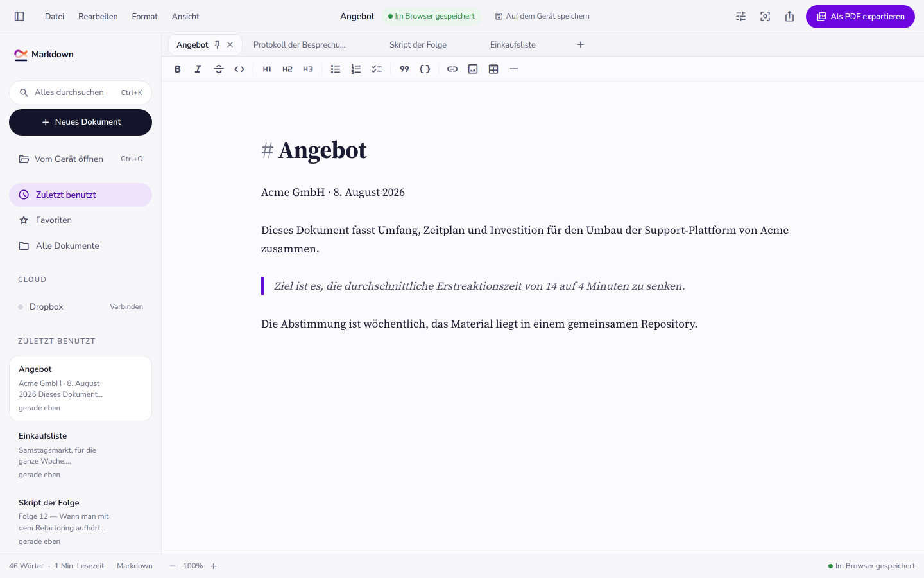Pin the Angebot tab

218,45
